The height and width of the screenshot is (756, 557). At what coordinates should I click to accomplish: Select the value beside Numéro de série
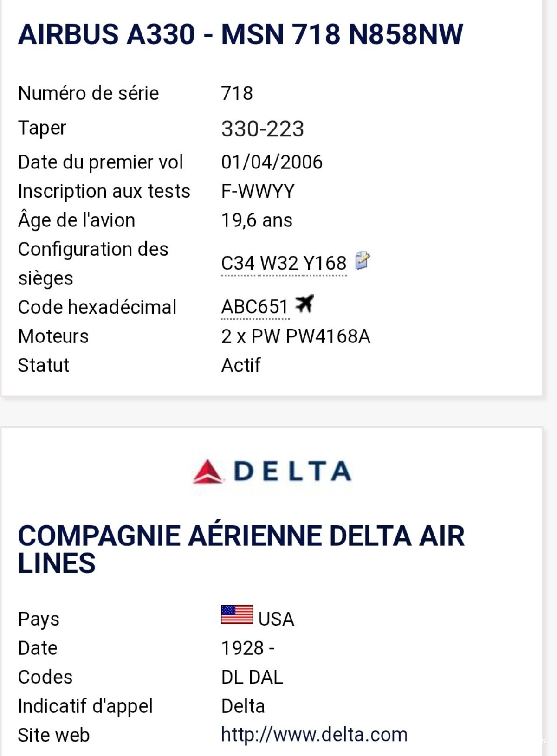pos(237,93)
